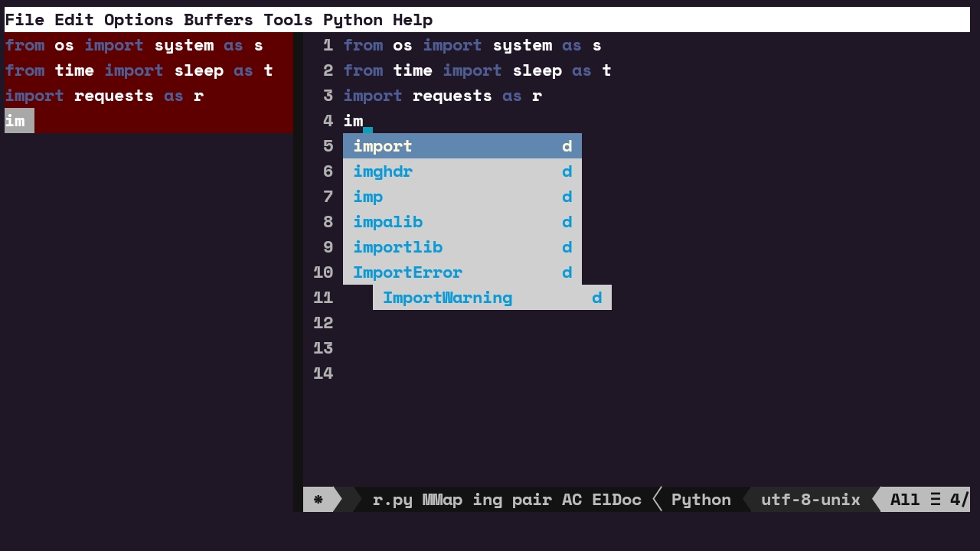The image size is (980, 551).
Task: Click the modified-buffer asterisk icon in the modeline
Action: click(318, 500)
